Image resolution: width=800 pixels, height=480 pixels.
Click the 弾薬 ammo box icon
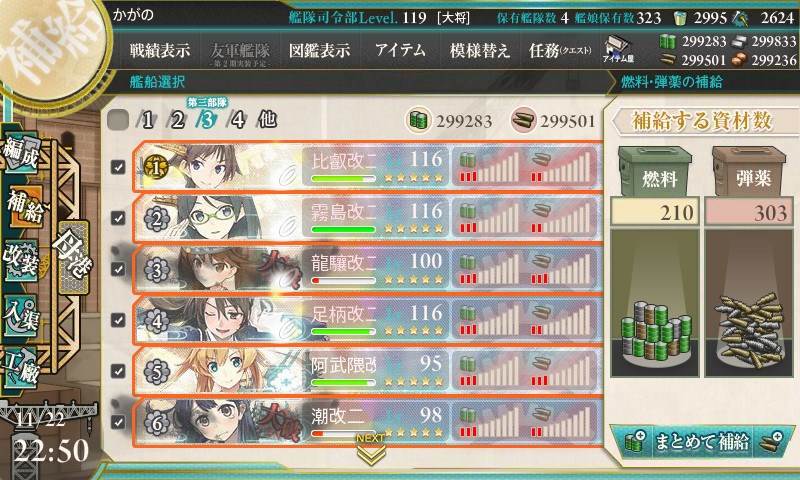pyautogui.click(x=748, y=172)
